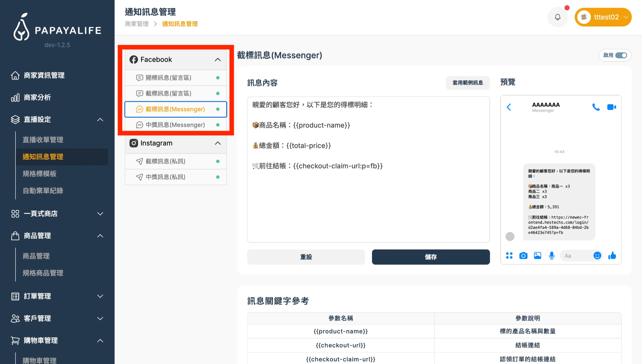Collapse the Instagram section

coord(218,143)
